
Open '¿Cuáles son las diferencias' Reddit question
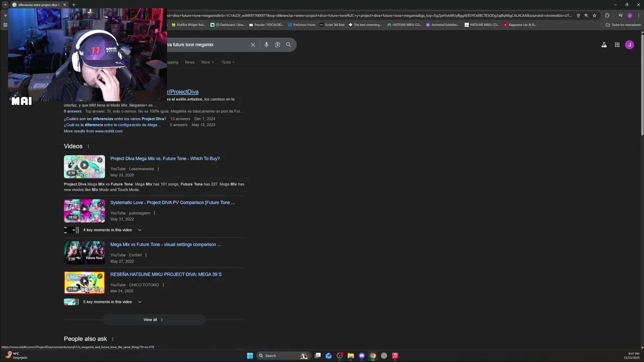pyautogui.click(x=115, y=119)
